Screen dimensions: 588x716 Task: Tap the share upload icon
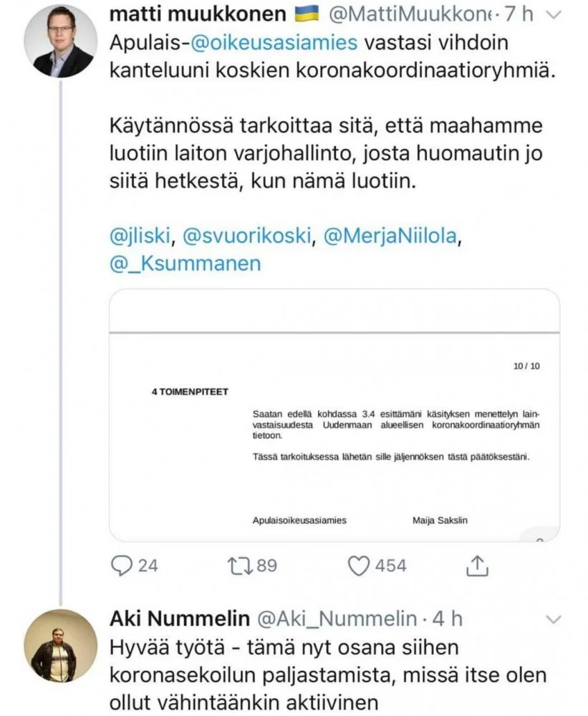pyautogui.click(x=476, y=566)
